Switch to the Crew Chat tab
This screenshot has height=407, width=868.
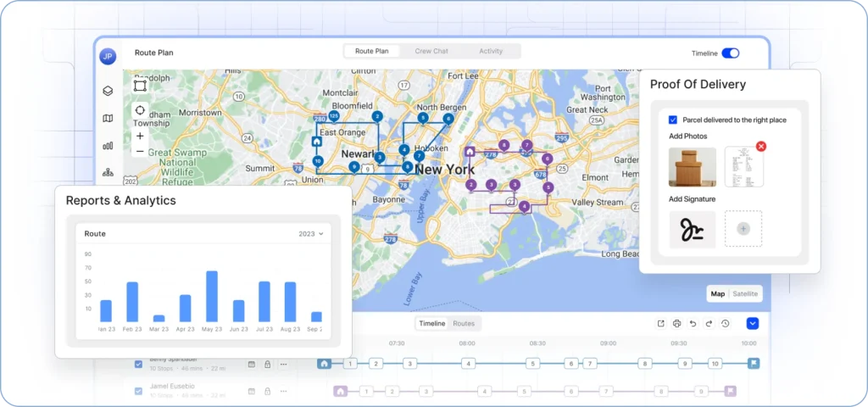tap(431, 51)
